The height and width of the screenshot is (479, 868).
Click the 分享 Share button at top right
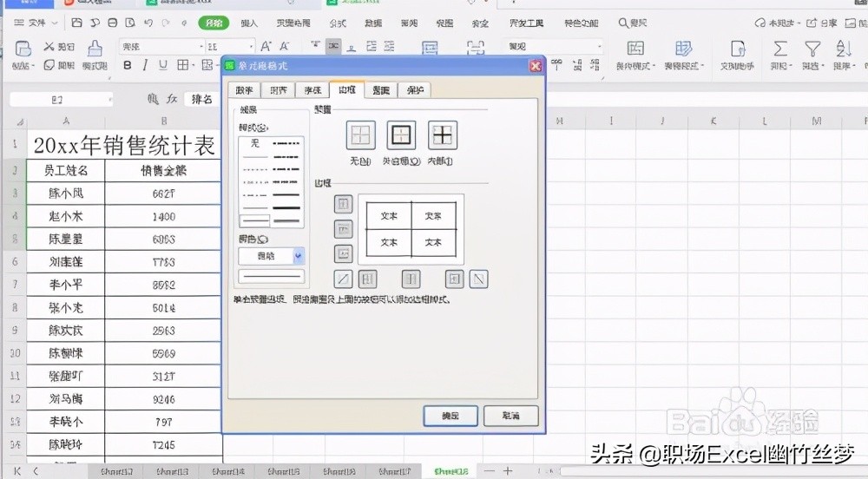pos(821,23)
